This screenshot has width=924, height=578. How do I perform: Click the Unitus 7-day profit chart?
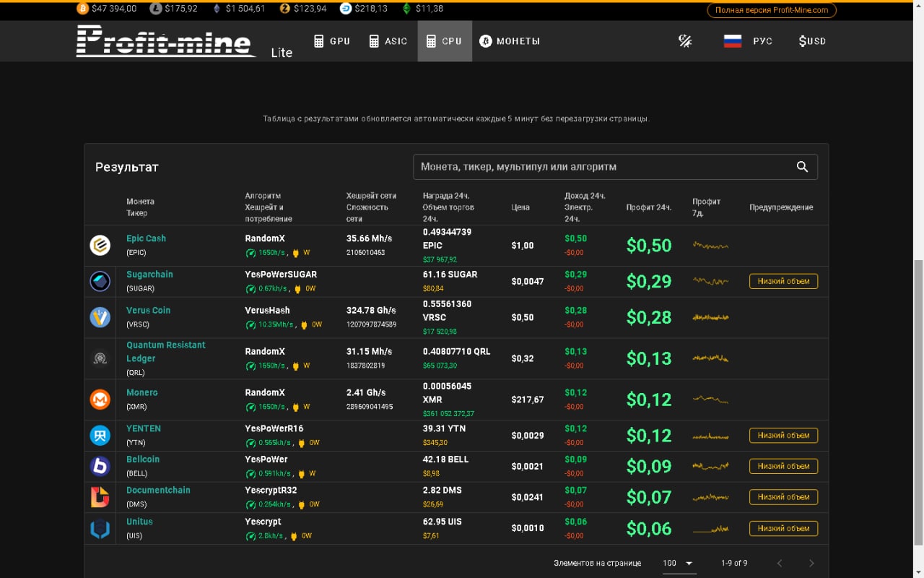(x=710, y=529)
